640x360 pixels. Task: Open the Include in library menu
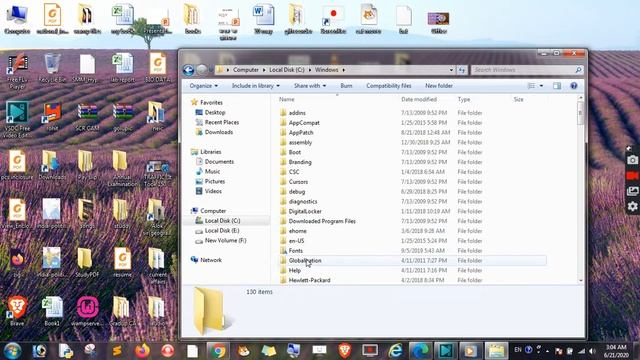[x=256, y=86]
